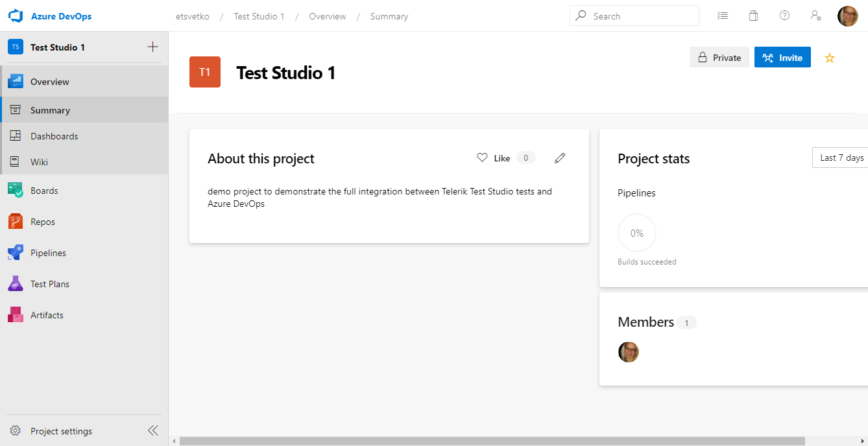Screen dimensions: 868x446
Task: Open the Wiki sidebar item
Action: pyautogui.click(x=84, y=162)
